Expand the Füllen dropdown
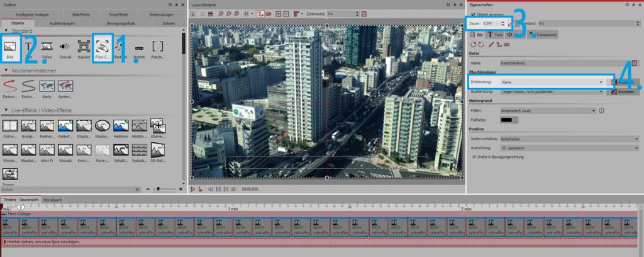644x257 pixels. pos(547,111)
